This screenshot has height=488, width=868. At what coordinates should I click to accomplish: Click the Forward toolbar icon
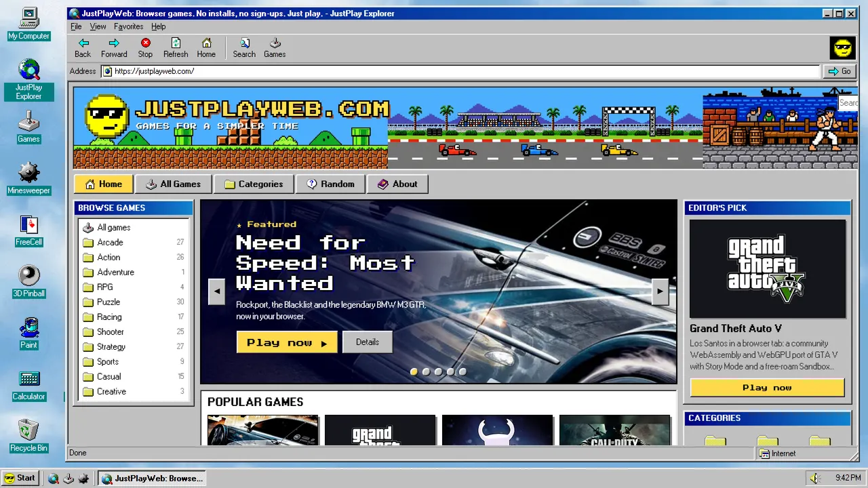(x=114, y=47)
